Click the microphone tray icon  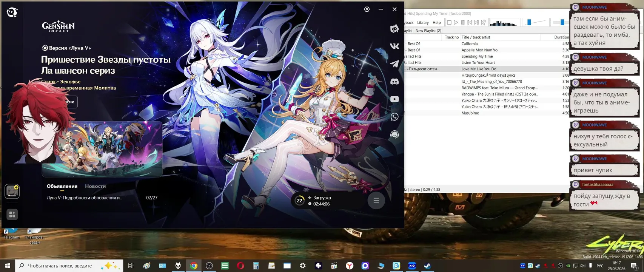(590, 266)
